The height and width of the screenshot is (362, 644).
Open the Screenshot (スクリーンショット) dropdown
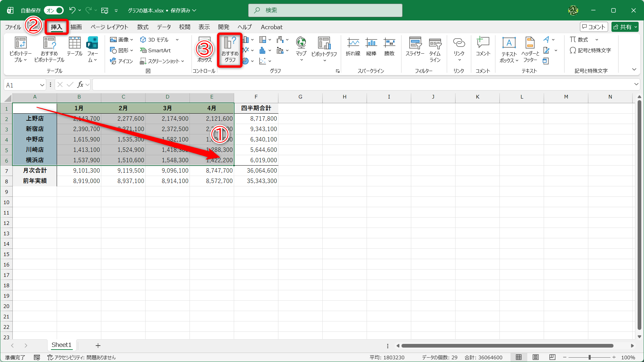pyautogui.click(x=163, y=61)
